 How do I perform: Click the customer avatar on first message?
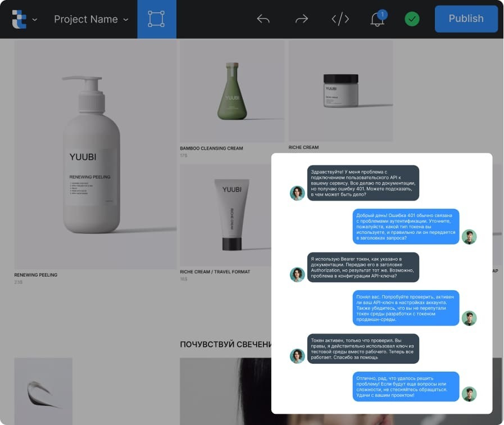coord(297,193)
